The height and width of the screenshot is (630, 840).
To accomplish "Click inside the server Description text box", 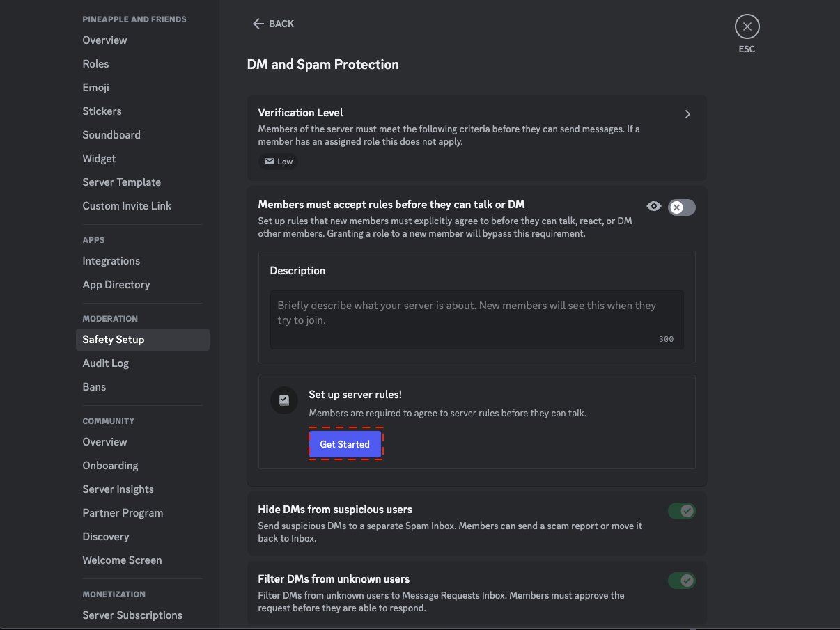I will (x=476, y=320).
